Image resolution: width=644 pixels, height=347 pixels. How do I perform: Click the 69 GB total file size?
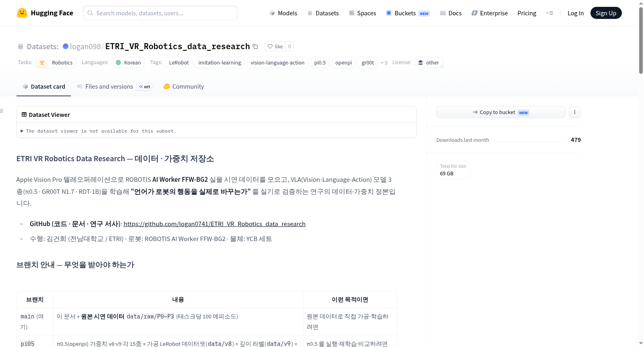(447, 173)
